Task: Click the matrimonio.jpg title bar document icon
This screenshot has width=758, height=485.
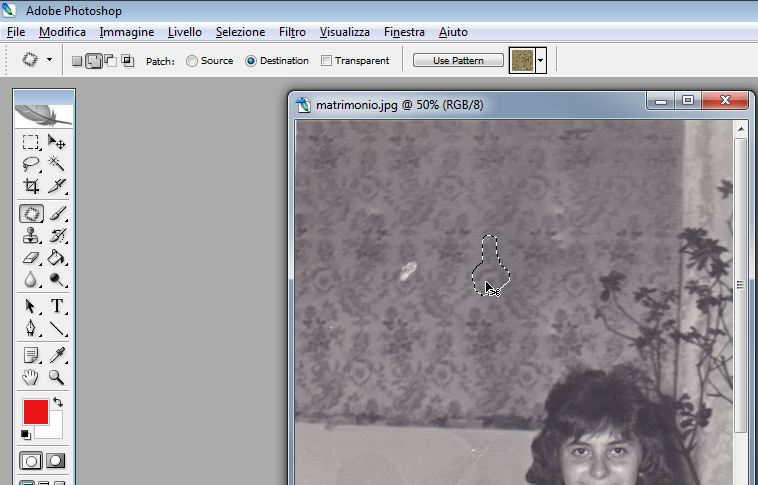Action: [x=303, y=105]
